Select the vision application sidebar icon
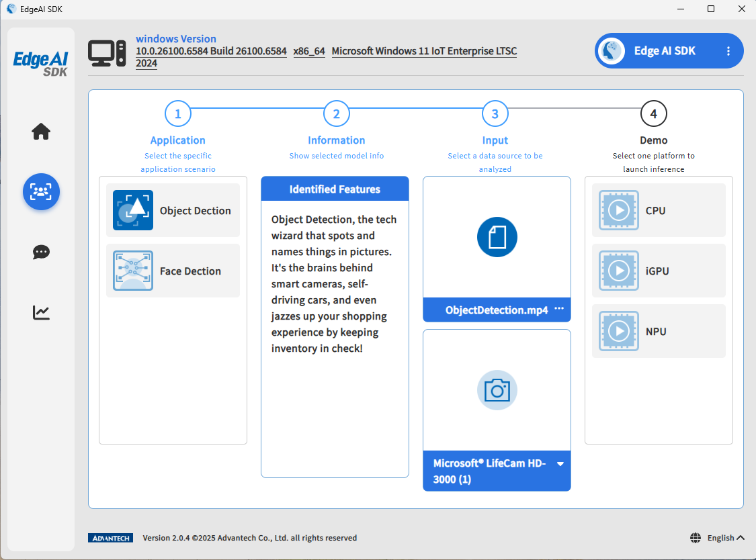The image size is (756, 560). point(41,192)
